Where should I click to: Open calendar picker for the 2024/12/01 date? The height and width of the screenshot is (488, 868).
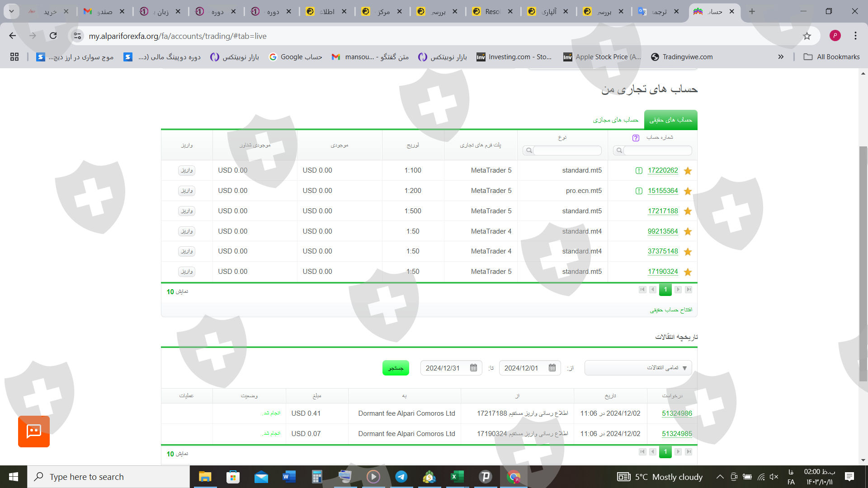pyautogui.click(x=552, y=368)
